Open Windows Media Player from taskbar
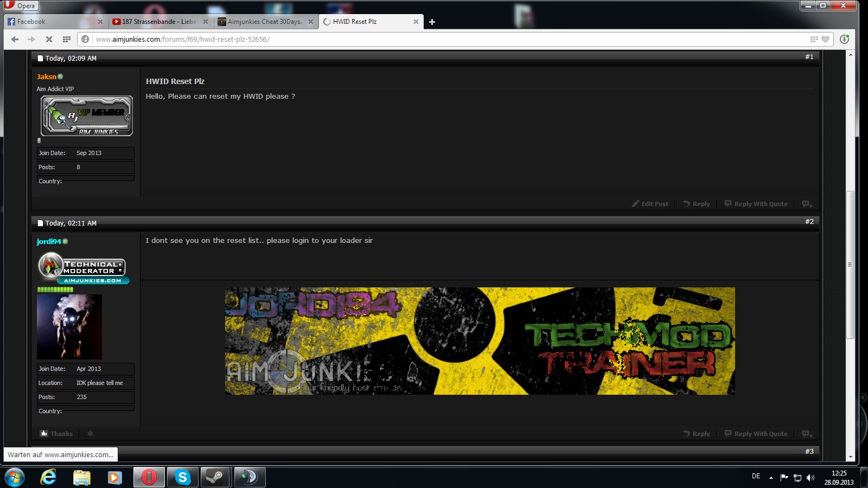 click(114, 477)
